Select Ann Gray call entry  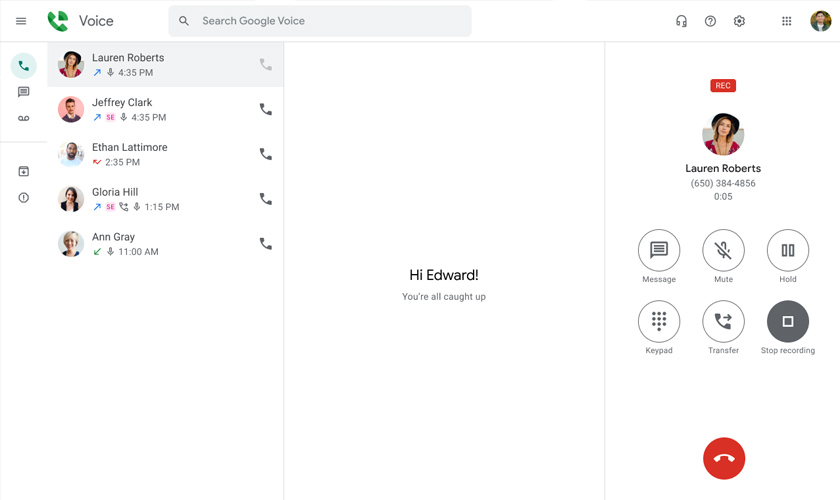click(x=165, y=244)
